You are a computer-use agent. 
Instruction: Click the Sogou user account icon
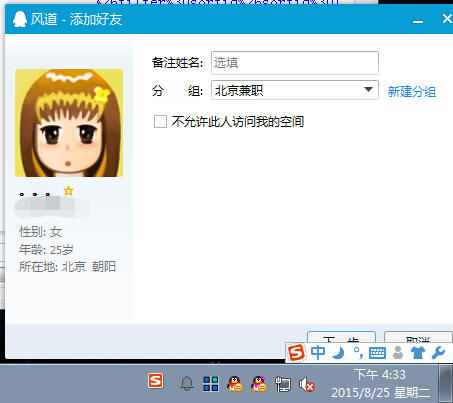[x=398, y=353]
